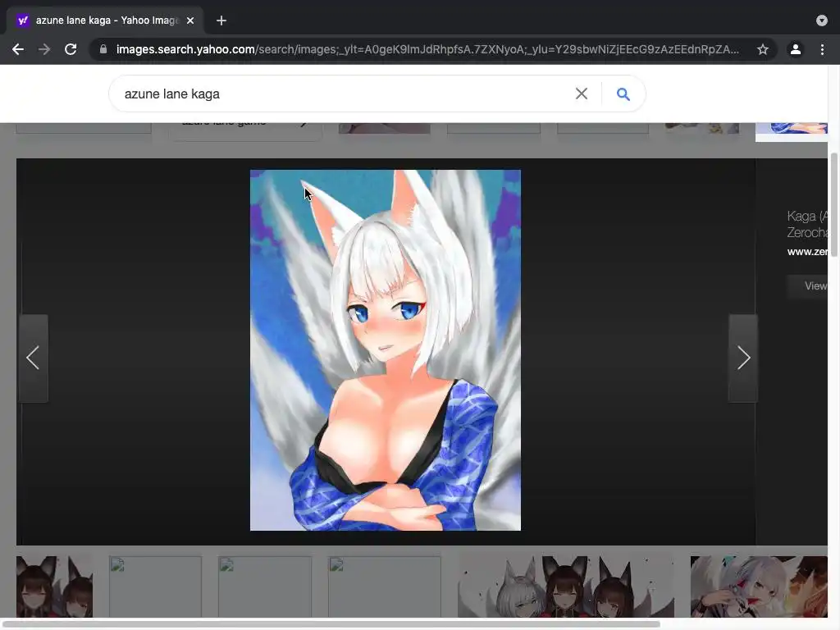The height and width of the screenshot is (630, 840).
Task: Show the next image in the viewer
Action: 743,358
